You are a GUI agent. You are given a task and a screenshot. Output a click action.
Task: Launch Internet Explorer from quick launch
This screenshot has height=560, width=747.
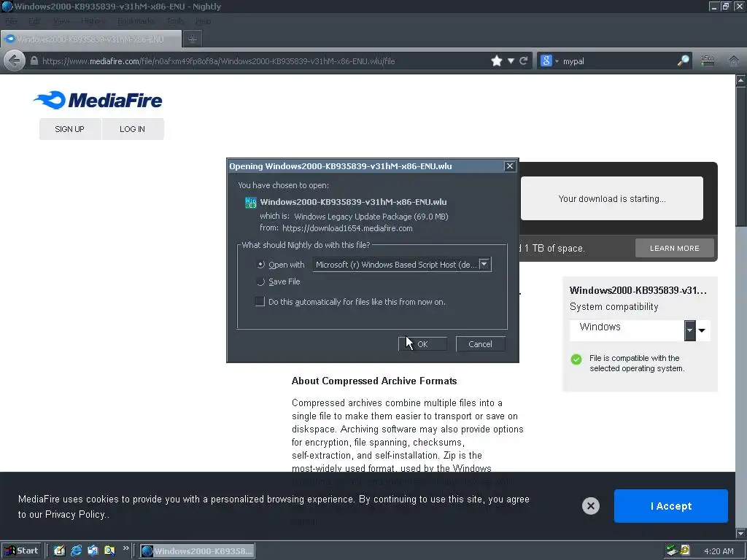[x=76, y=551]
